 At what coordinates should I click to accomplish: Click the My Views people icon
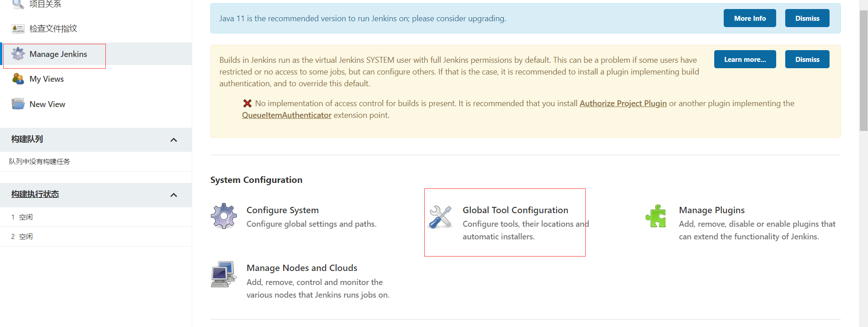18,79
